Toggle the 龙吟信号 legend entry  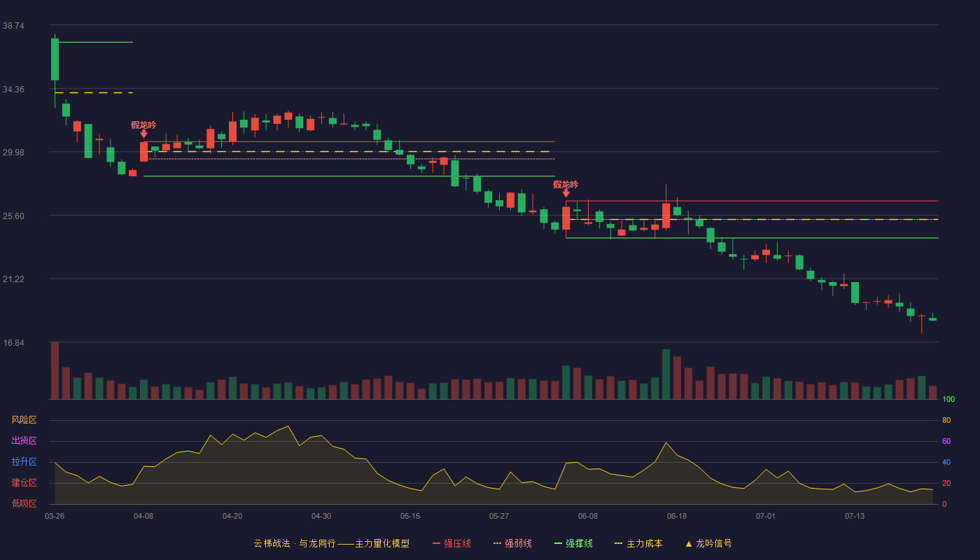[x=708, y=543]
